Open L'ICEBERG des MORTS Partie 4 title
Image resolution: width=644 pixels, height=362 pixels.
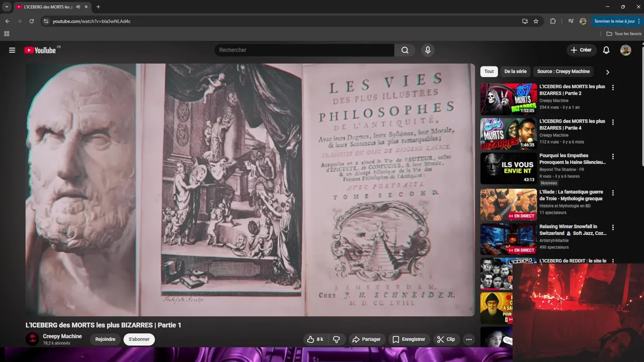pyautogui.click(x=572, y=125)
